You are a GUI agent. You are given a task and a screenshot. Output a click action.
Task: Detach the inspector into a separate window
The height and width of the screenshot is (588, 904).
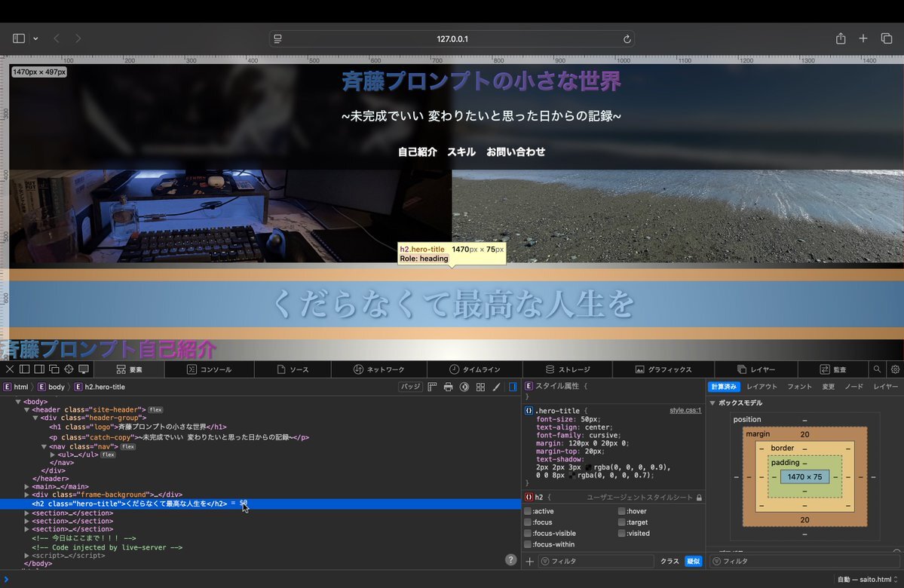pos(54,369)
